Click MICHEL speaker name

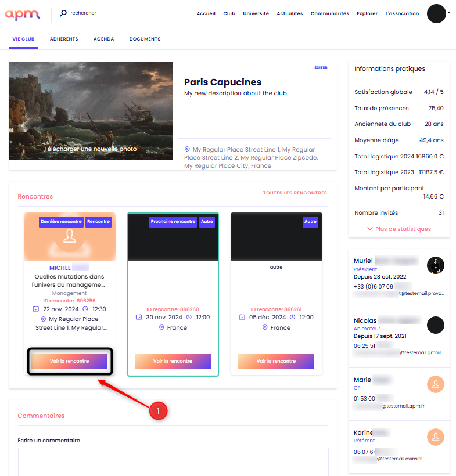pyautogui.click(x=60, y=268)
